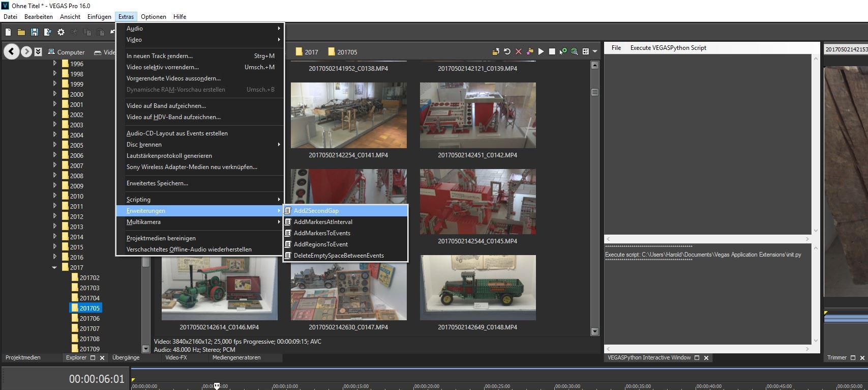The image size is (868, 390).
Task: Click the Save project icon
Action: pyautogui.click(x=34, y=32)
